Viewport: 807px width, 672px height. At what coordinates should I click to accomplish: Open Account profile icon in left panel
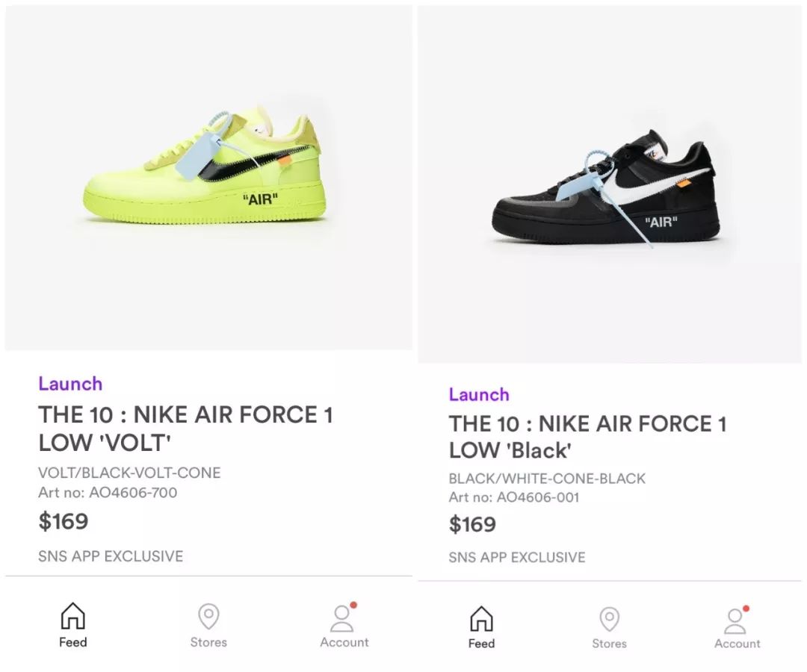(x=342, y=618)
